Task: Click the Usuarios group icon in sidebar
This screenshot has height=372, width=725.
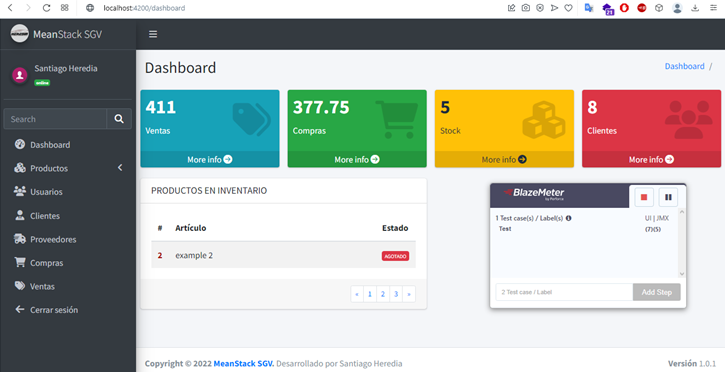Action: click(20, 191)
